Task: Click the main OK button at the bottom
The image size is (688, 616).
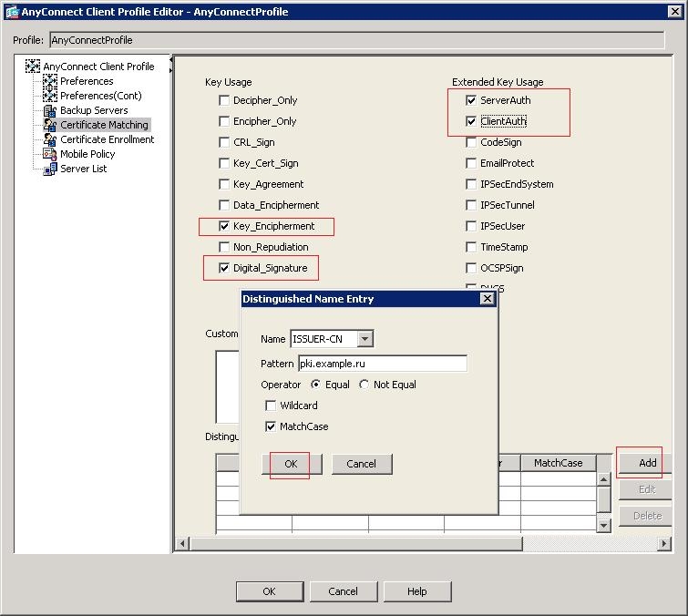Action: [270, 591]
